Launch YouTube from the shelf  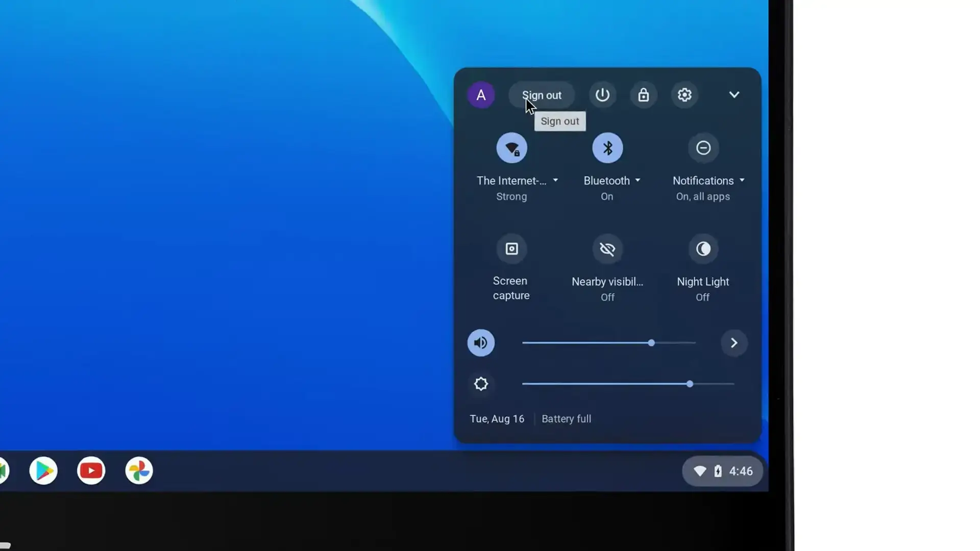point(91,470)
